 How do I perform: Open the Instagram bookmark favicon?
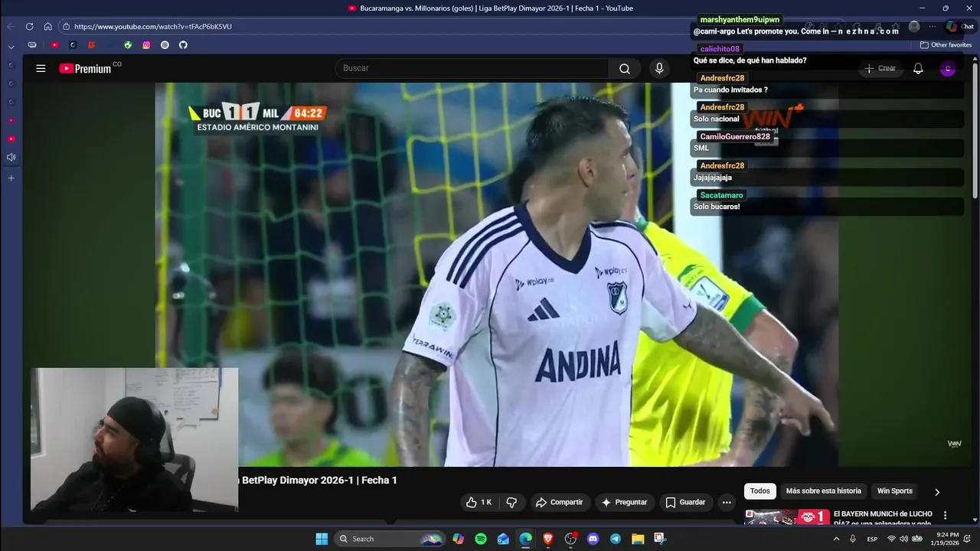(146, 45)
